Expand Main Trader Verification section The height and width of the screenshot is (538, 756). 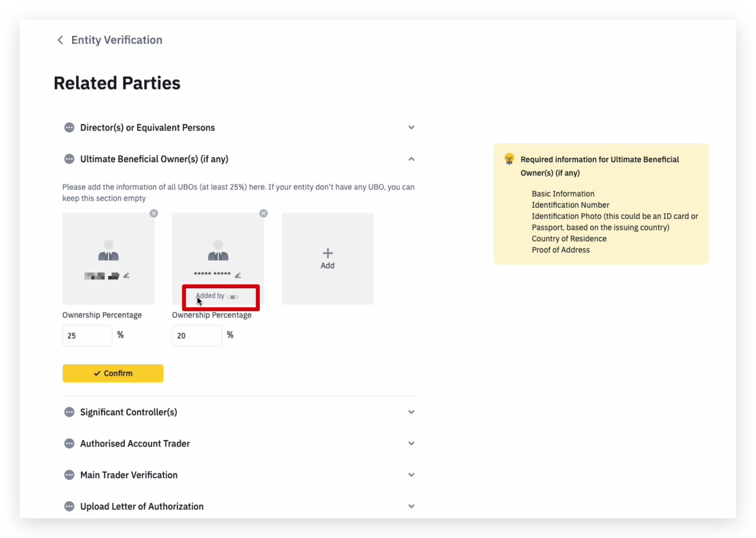[x=411, y=475]
